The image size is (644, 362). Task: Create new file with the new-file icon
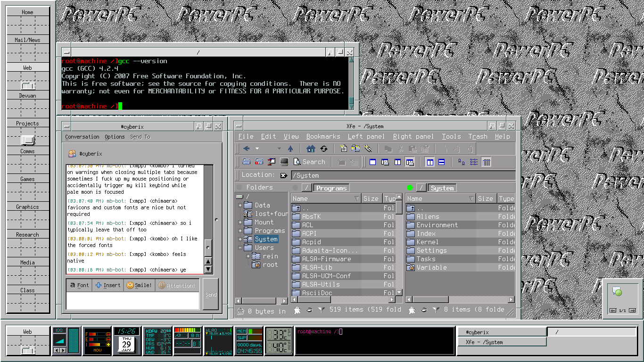pyautogui.click(x=344, y=149)
